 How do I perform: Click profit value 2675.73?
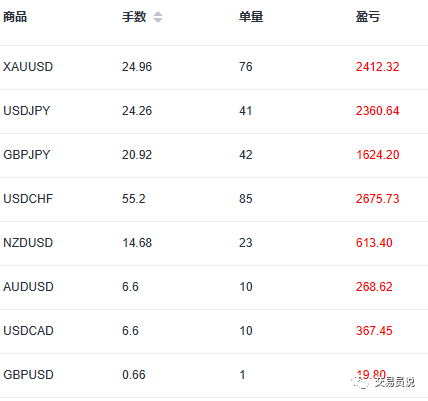tap(377, 199)
